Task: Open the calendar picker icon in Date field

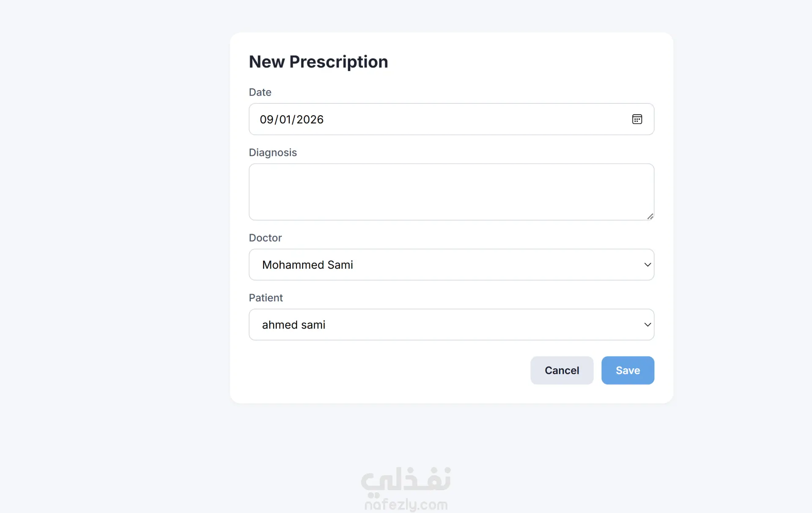Action: click(637, 119)
